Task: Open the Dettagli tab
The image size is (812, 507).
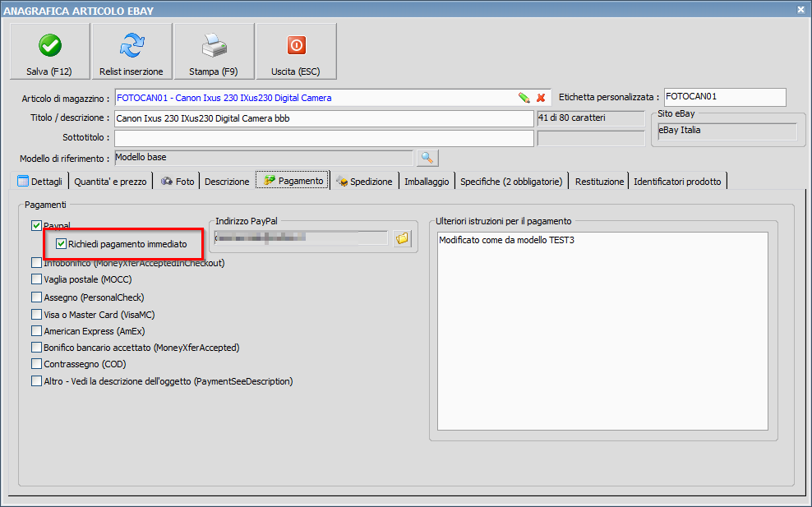Action: 40,182
